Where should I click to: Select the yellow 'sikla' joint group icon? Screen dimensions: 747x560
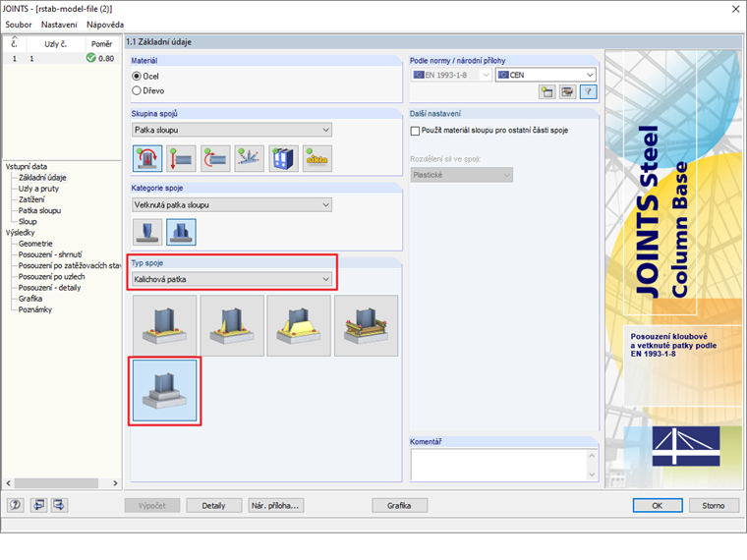tap(317, 158)
